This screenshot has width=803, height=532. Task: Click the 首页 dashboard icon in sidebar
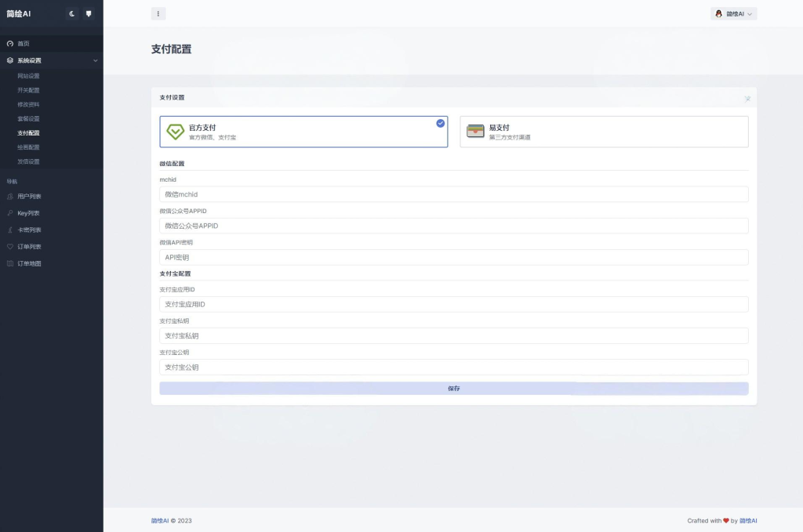[x=9, y=44]
